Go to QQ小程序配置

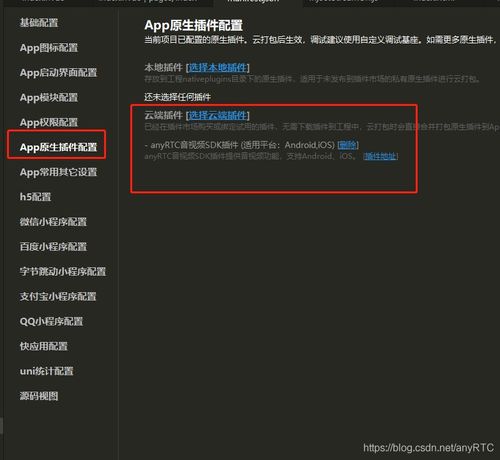point(51,321)
